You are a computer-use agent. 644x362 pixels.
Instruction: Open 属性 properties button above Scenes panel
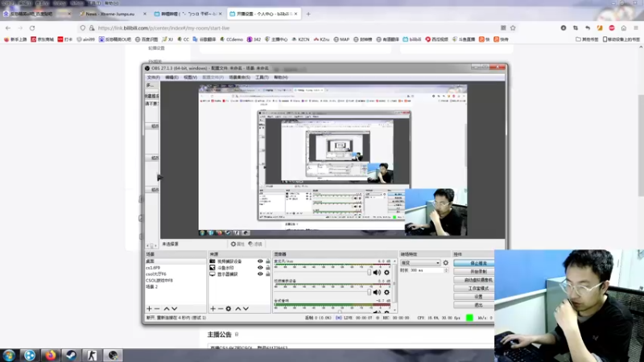pos(237,244)
